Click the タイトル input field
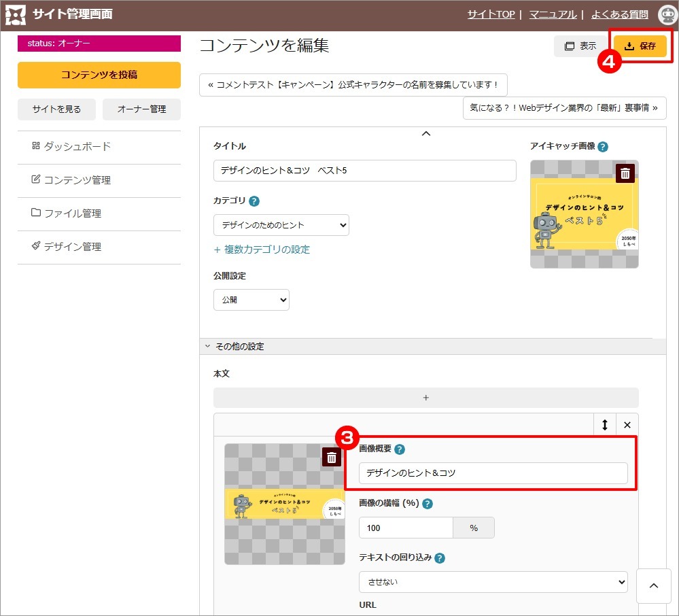The image size is (679, 616). [x=364, y=171]
